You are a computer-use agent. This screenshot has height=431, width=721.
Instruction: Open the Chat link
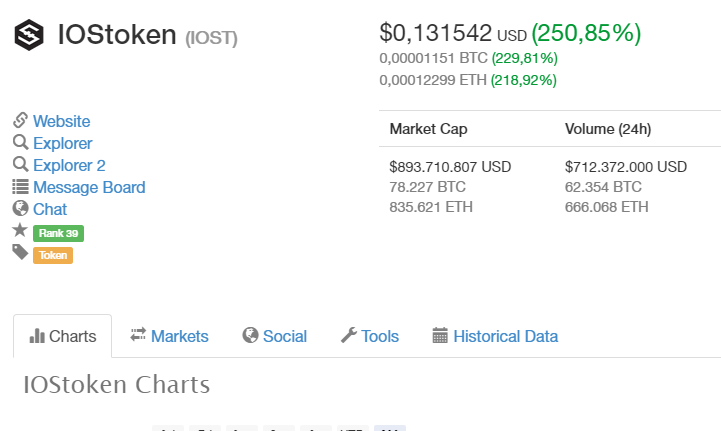point(50,209)
